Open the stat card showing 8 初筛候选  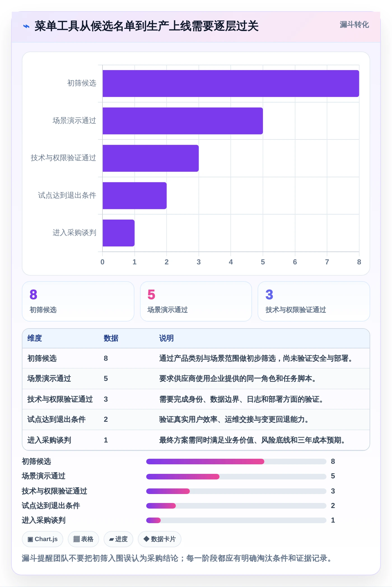pos(78,301)
